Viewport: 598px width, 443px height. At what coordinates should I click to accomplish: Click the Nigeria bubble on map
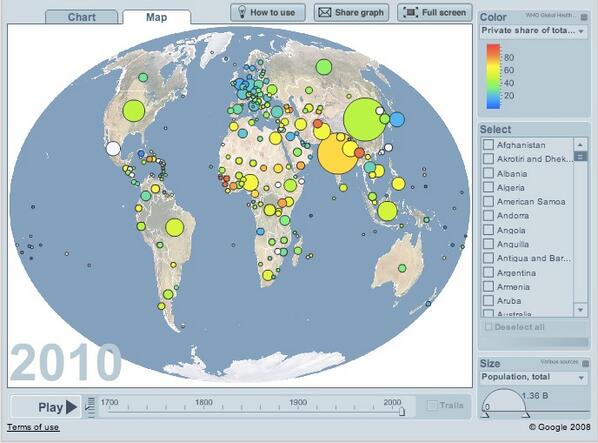tap(251, 183)
